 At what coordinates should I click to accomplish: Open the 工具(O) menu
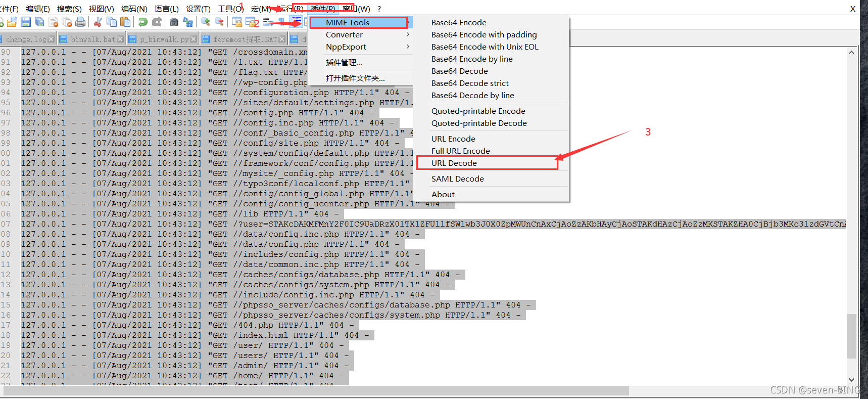click(x=230, y=9)
